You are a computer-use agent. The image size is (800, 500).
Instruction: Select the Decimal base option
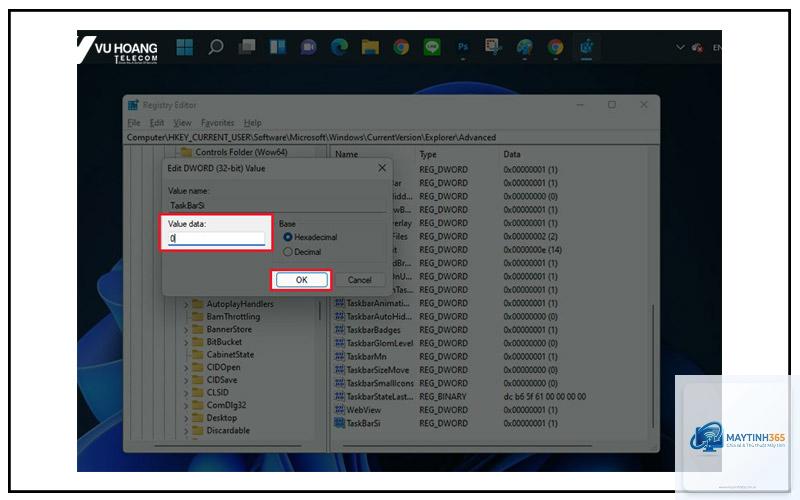pos(288,252)
